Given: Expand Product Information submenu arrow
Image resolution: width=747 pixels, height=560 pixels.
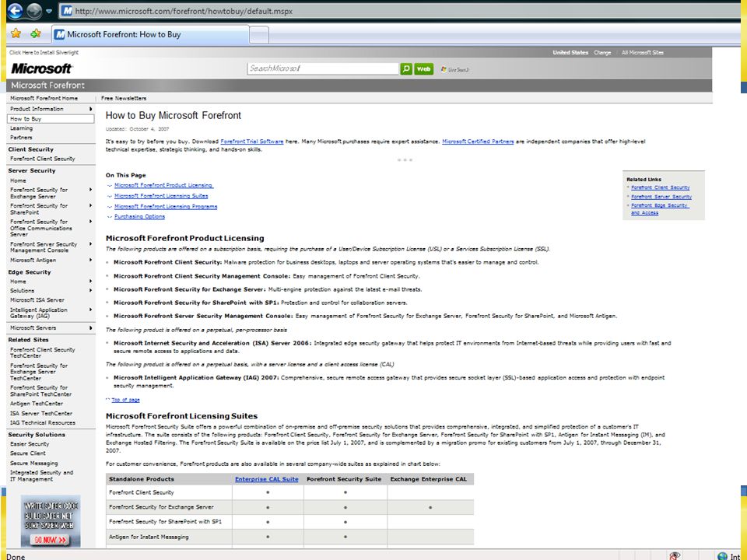Looking at the screenshot, I should pyautogui.click(x=90, y=109).
